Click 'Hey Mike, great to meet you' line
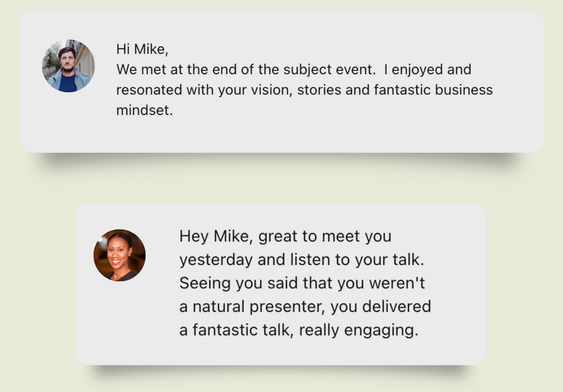 tap(286, 237)
